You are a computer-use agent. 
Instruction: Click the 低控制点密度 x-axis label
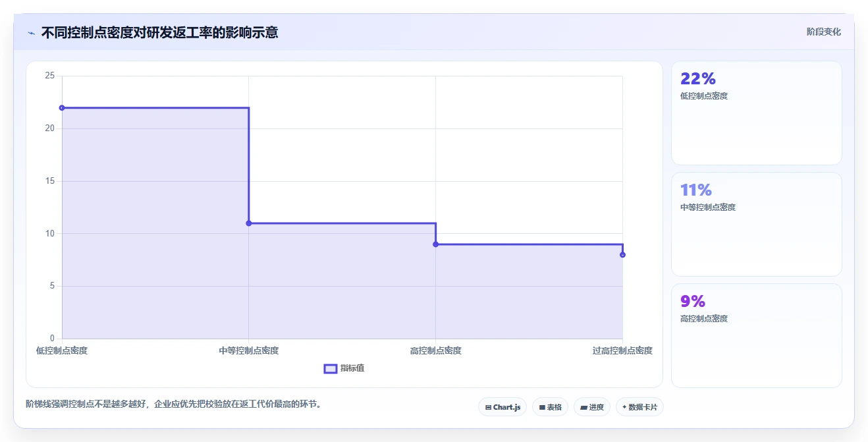(x=62, y=350)
